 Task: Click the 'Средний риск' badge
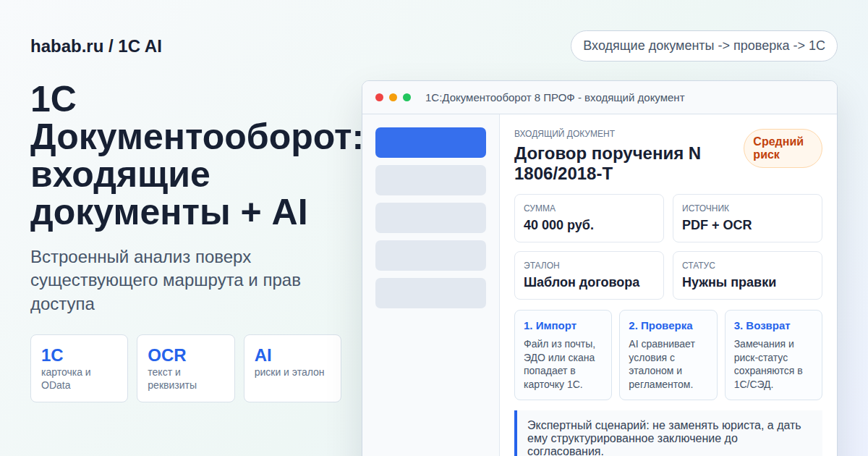tap(783, 148)
